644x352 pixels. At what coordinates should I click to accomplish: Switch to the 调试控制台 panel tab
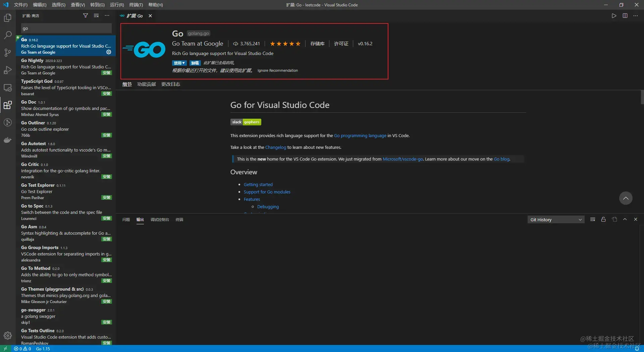pos(160,220)
